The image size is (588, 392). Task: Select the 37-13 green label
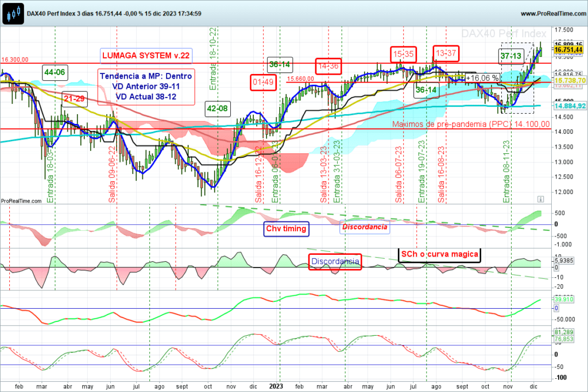click(x=510, y=56)
